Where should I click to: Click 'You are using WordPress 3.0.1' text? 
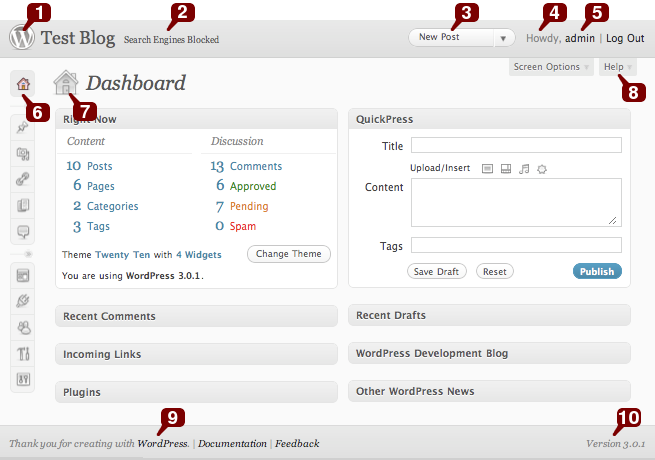point(133,276)
